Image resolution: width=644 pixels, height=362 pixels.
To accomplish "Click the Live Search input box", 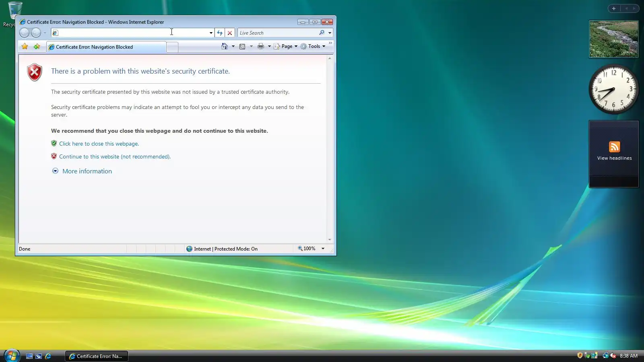I will pyautogui.click(x=278, y=33).
